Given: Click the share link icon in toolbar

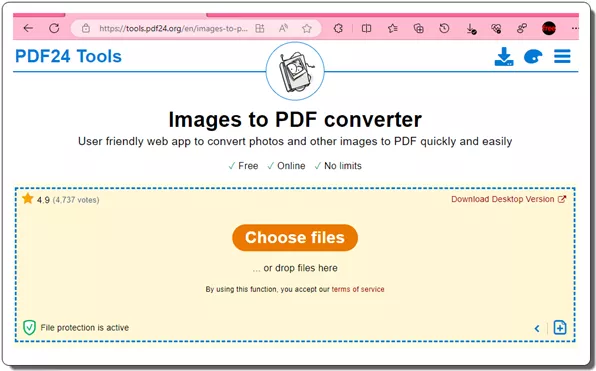Looking at the screenshot, I should pyautogui.click(x=522, y=29).
